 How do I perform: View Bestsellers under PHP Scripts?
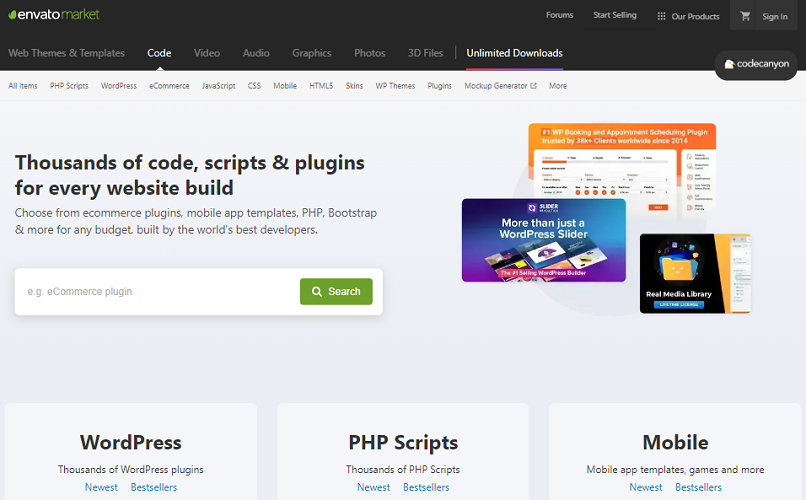(426, 487)
